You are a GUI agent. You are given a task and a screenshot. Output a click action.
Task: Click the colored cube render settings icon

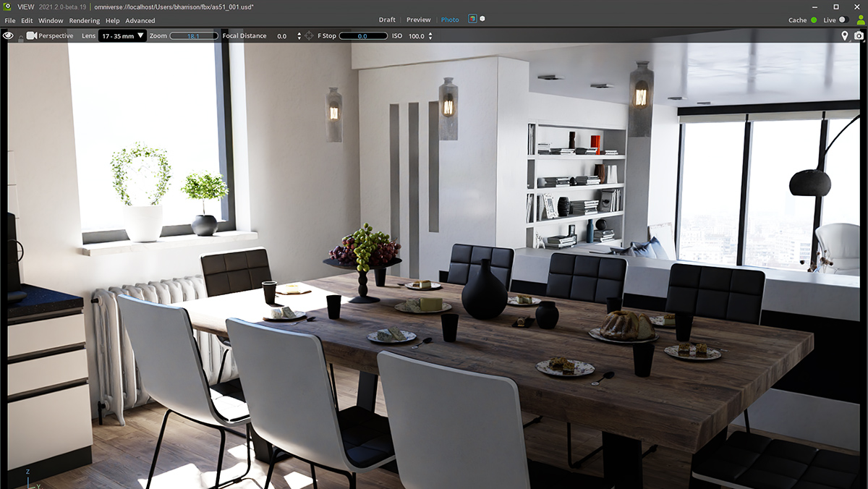pyautogui.click(x=472, y=20)
